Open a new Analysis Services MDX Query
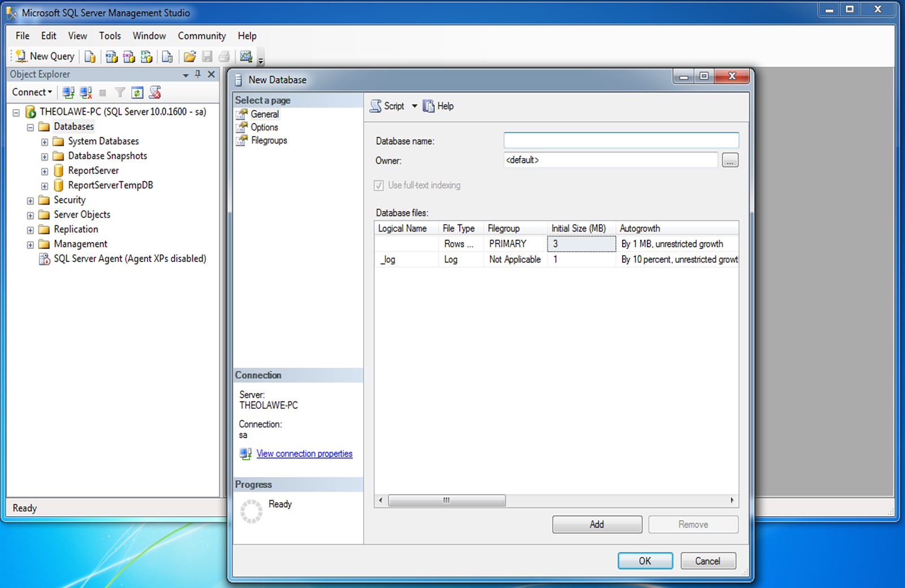The width and height of the screenshot is (905, 588). (x=111, y=57)
